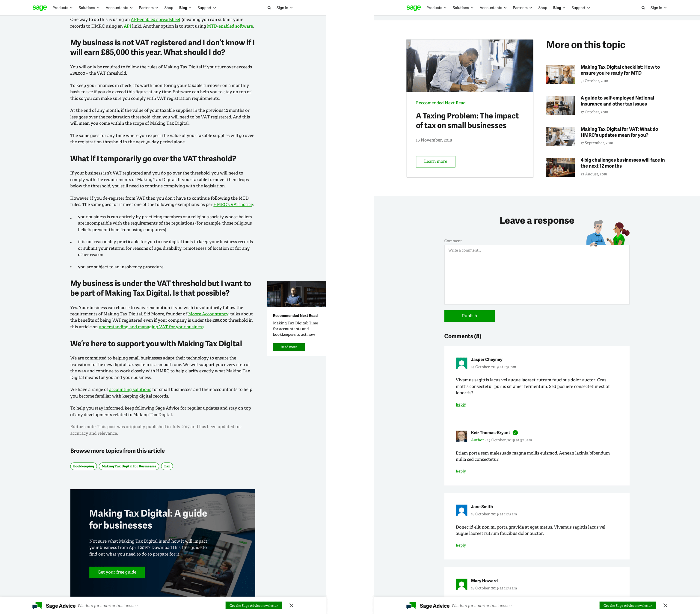Screen dimensions: 700x614
Task: Click the Making Tax Digital guide thumbnail
Action: [x=220, y=548]
